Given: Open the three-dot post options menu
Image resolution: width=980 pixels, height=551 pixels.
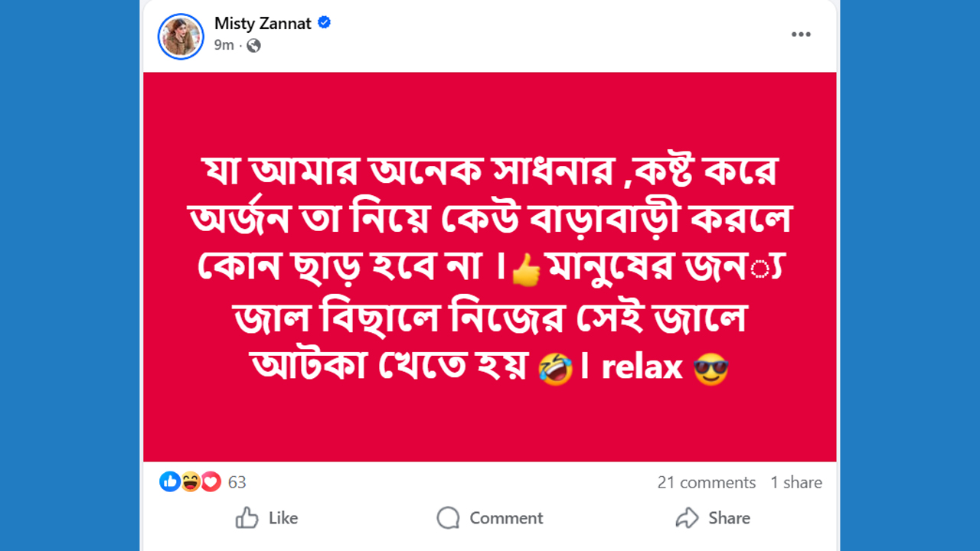Looking at the screenshot, I should (x=801, y=34).
